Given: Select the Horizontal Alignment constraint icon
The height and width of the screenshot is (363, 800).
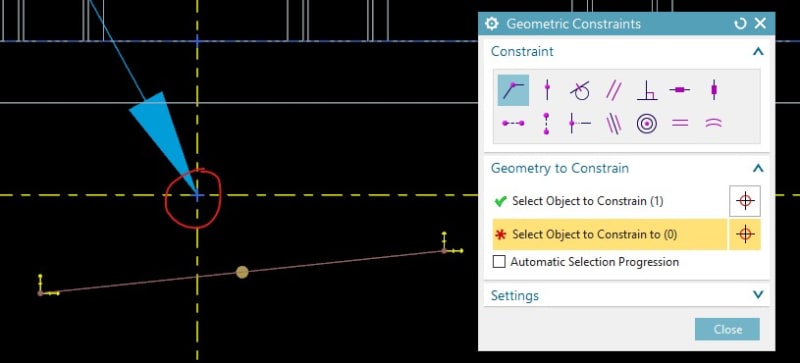Looking at the screenshot, I should tap(513, 124).
